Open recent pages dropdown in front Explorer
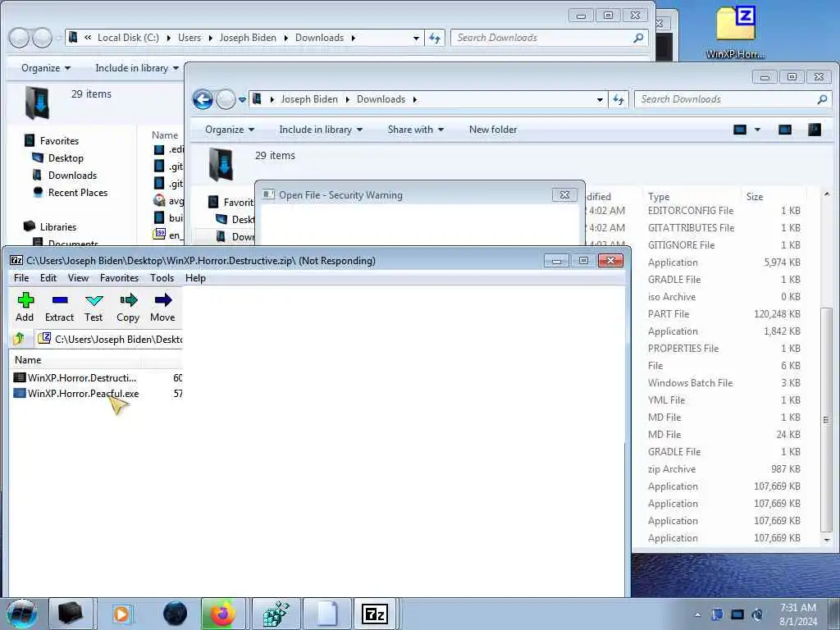Image resolution: width=840 pixels, height=630 pixels. pyautogui.click(x=242, y=99)
